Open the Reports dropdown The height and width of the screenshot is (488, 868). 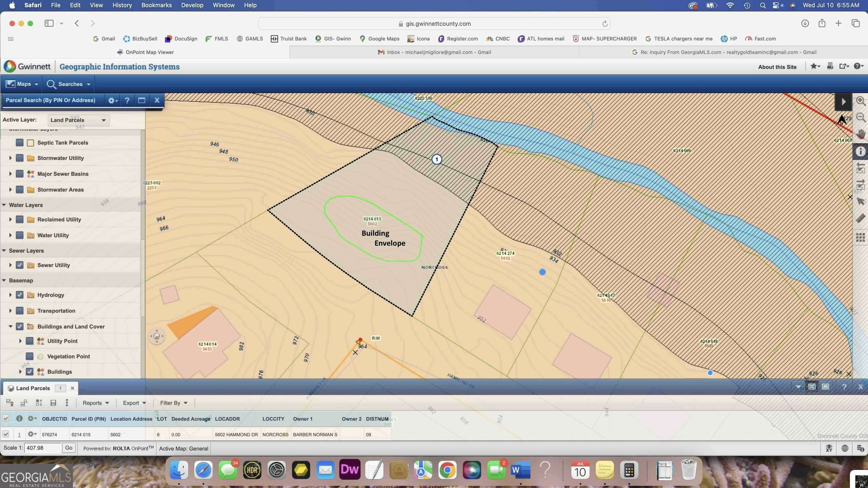click(x=96, y=403)
